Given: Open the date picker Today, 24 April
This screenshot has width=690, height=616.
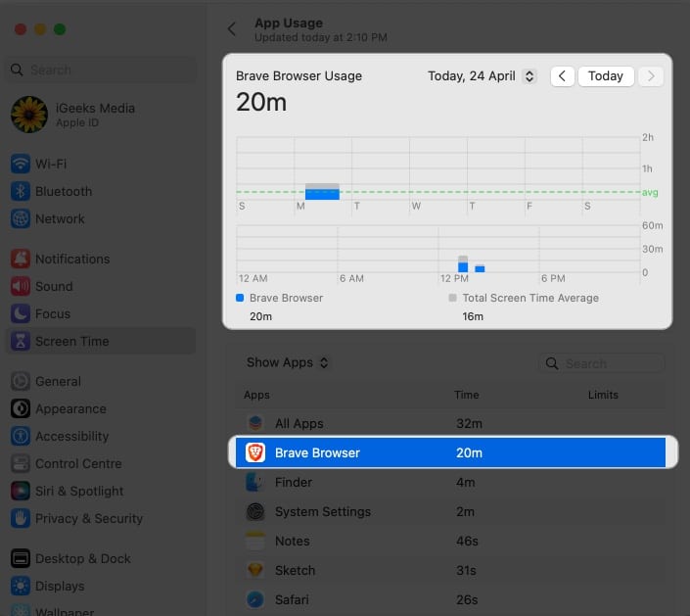Looking at the screenshot, I should coord(482,76).
